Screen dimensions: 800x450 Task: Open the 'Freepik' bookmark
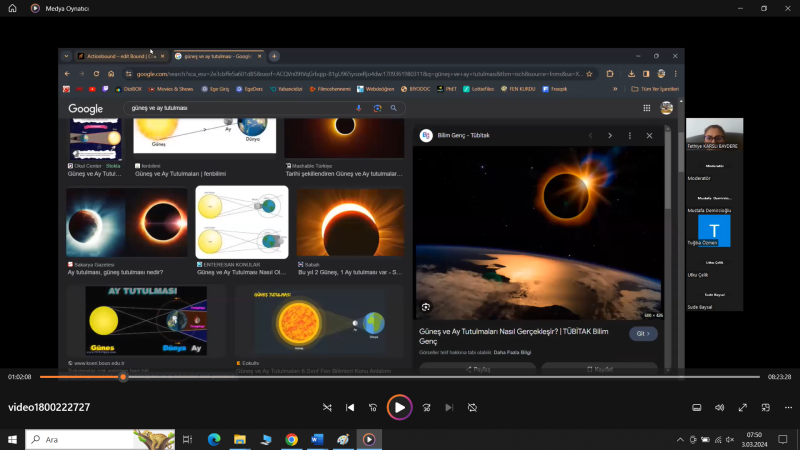tap(555, 89)
